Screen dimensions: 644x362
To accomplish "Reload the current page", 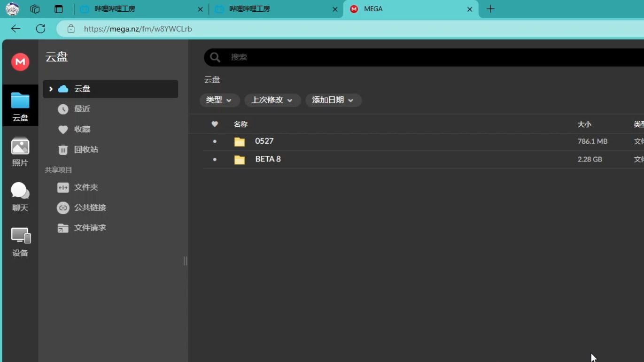I will [x=41, y=29].
